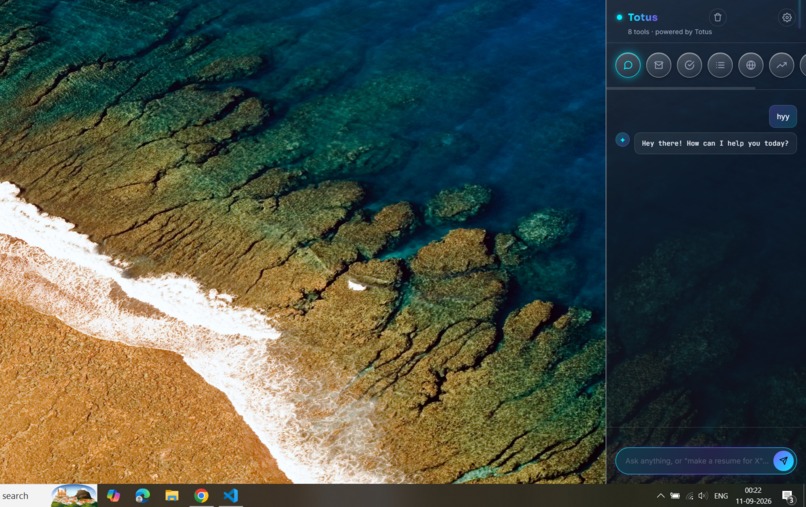Screen dimensions: 806x507
Task: Click the tools row horizontal scrollbar
Action: [681, 88]
